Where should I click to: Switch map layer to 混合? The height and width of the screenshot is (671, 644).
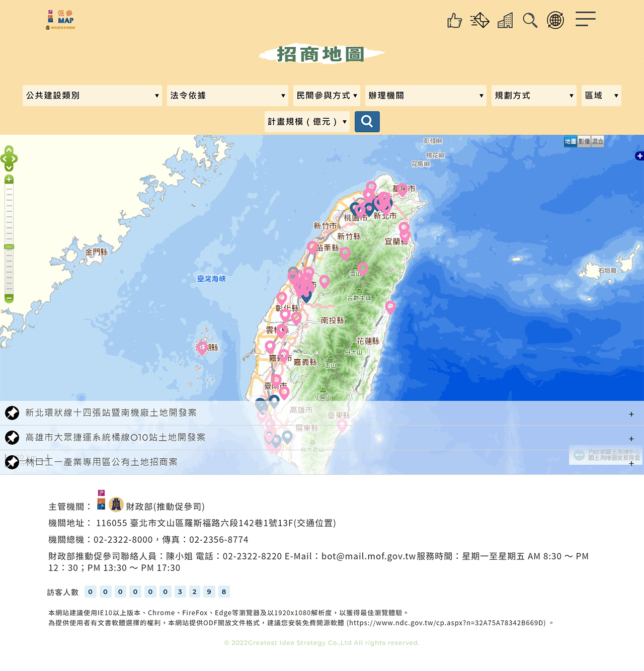tap(597, 141)
